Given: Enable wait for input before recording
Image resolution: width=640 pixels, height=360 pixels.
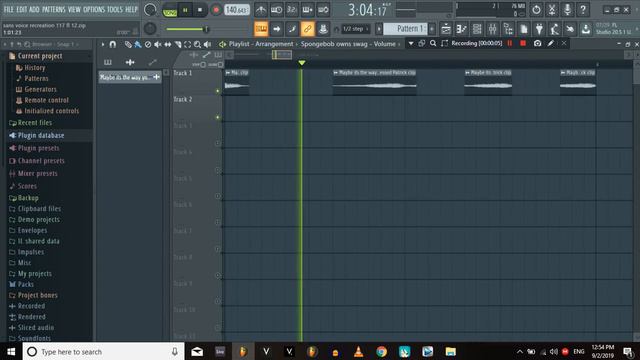Looking at the screenshot, I should pos(276,9).
